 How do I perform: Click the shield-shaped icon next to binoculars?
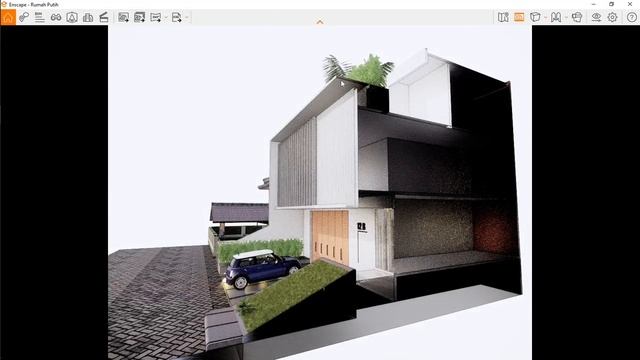[72, 17]
